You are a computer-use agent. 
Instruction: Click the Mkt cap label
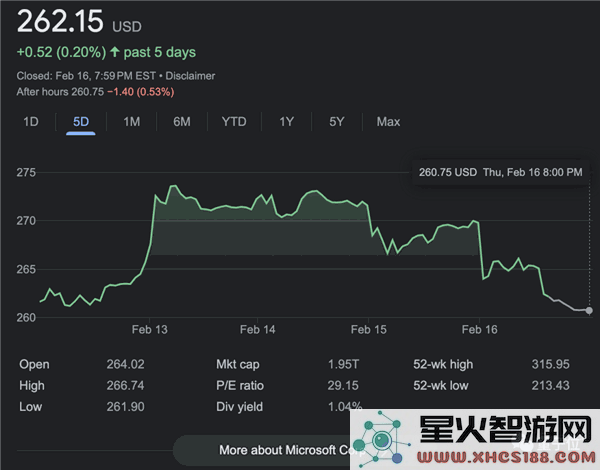[238, 364]
